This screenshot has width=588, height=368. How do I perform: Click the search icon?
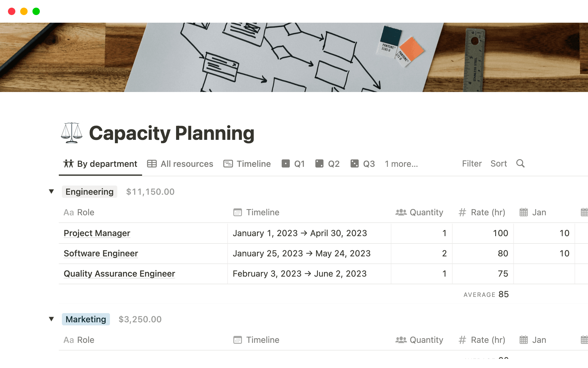[520, 163]
